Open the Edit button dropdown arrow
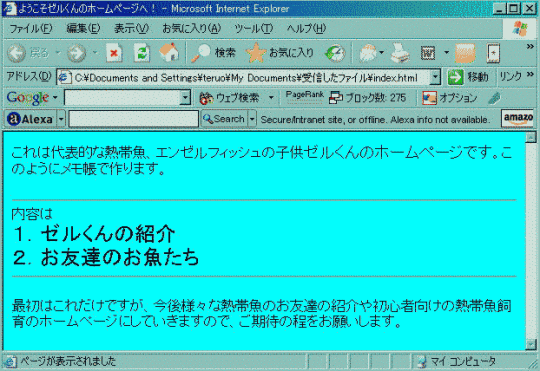 [x=446, y=53]
